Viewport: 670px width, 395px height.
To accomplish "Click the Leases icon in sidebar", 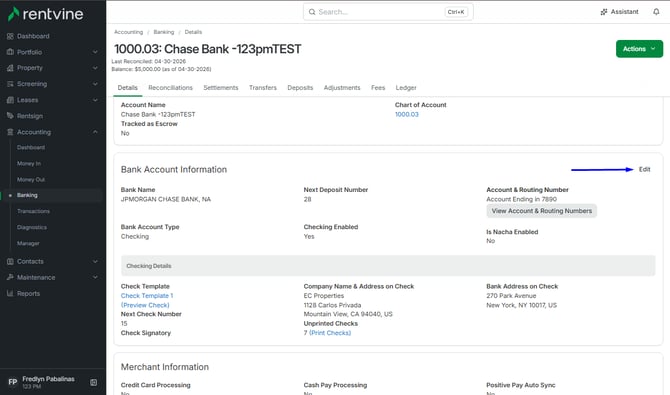I will pyautogui.click(x=10, y=100).
